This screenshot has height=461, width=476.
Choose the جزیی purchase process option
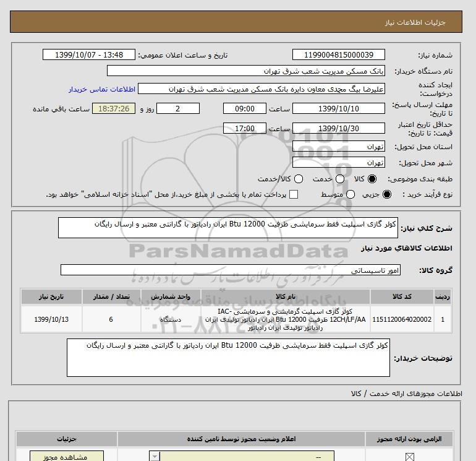pyautogui.click(x=387, y=194)
